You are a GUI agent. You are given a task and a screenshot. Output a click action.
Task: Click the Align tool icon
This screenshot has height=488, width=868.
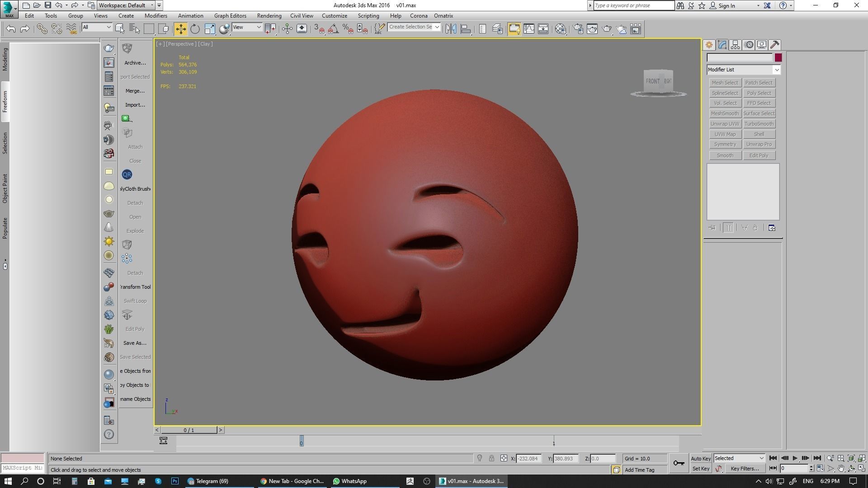click(x=466, y=29)
